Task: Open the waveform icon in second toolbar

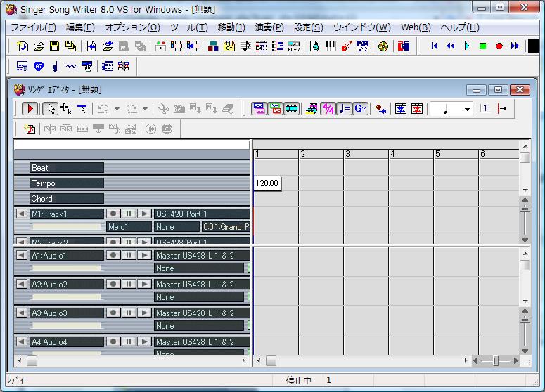Action: tap(71, 66)
